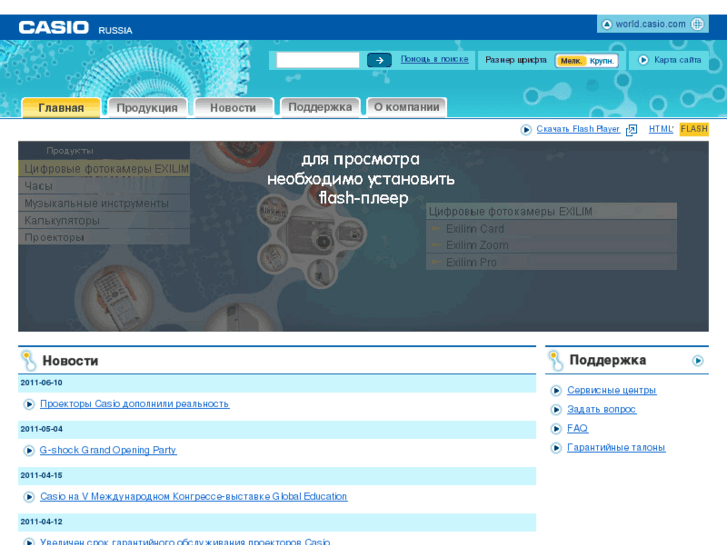Open the Помощь в поиске link
This screenshot has width=727, height=545.
pyautogui.click(x=434, y=59)
